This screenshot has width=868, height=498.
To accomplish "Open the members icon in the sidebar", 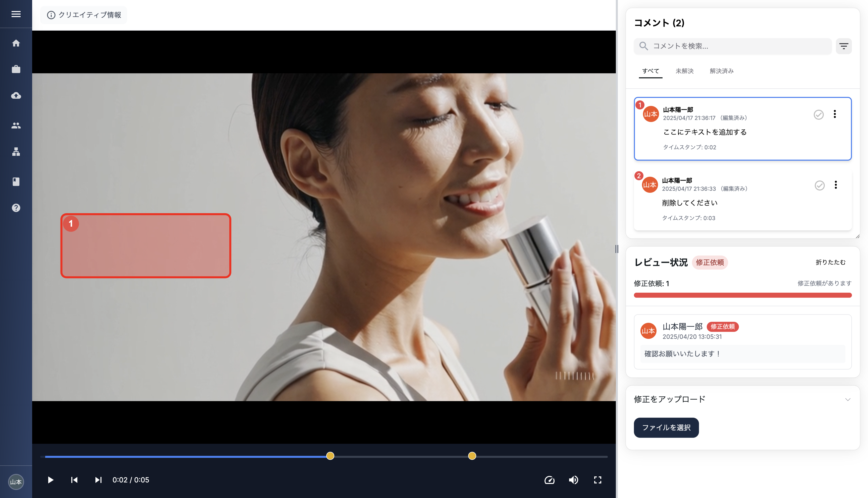I will [x=16, y=125].
